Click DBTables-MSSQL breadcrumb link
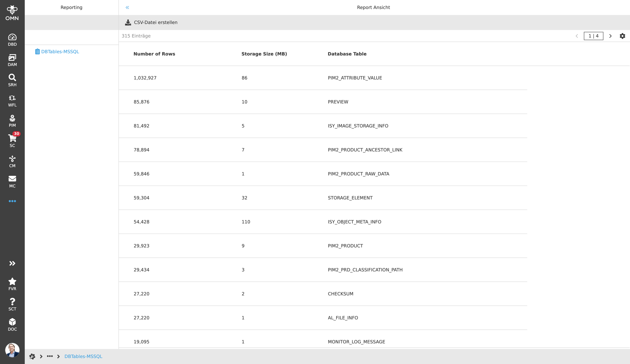This screenshot has height=364, width=630. [83, 356]
